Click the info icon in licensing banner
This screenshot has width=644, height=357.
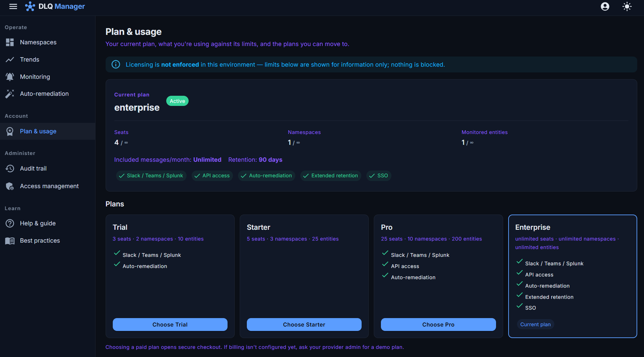pos(116,64)
